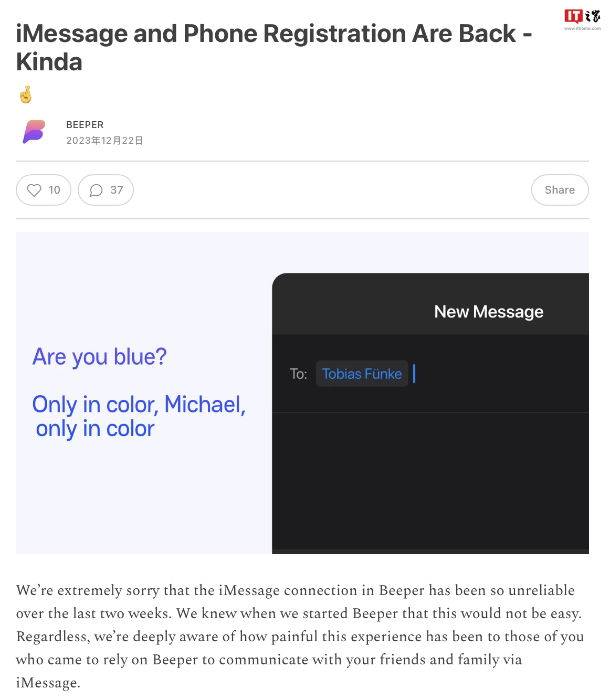Open the BEEPER author profile

(85, 125)
